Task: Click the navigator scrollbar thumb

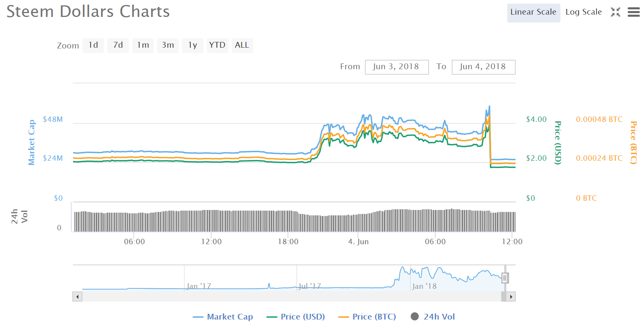Action: click(504, 296)
